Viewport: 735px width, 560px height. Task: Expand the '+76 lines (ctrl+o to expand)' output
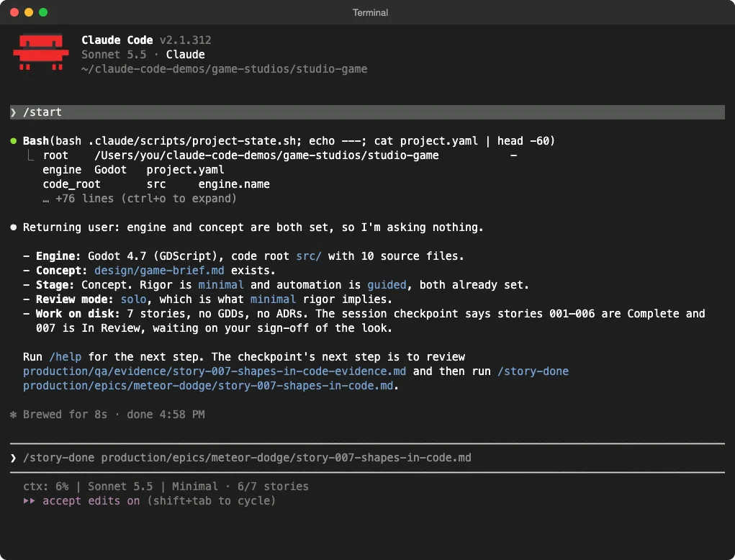point(140,199)
